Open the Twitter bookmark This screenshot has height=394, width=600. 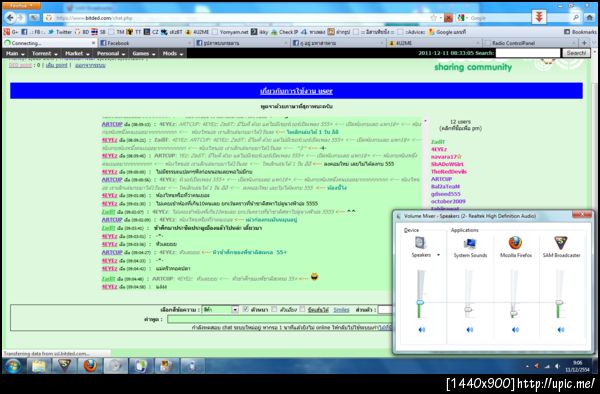click(x=59, y=32)
